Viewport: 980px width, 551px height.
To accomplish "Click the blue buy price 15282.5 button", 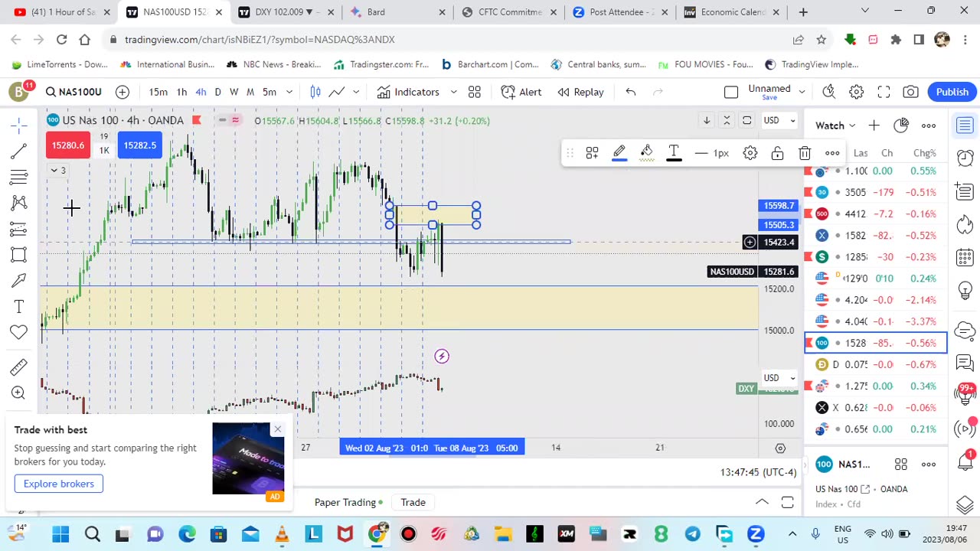I will coord(139,145).
